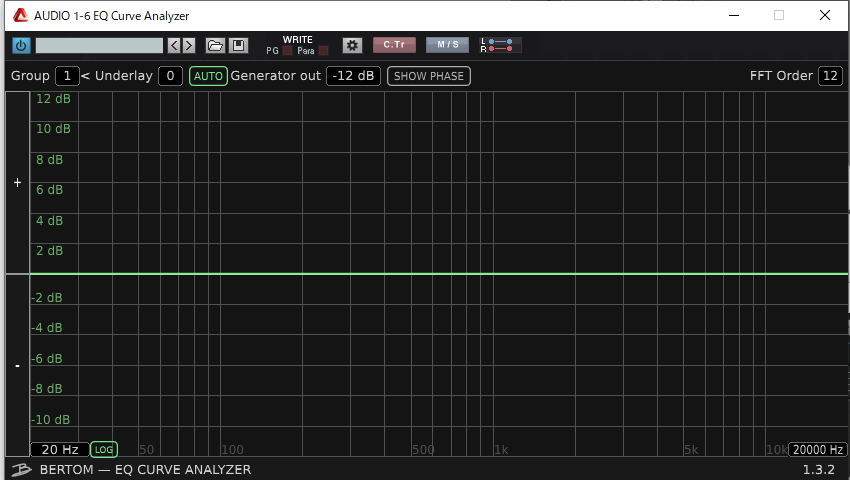Click the -10 dB axis label

coord(50,419)
